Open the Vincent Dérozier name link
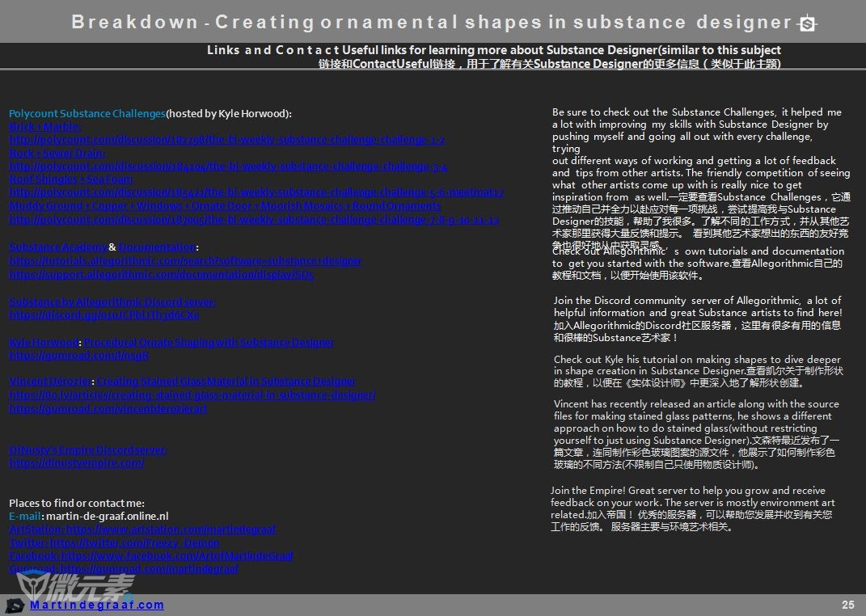Image resolution: width=866 pixels, height=616 pixels. click(x=49, y=381)
